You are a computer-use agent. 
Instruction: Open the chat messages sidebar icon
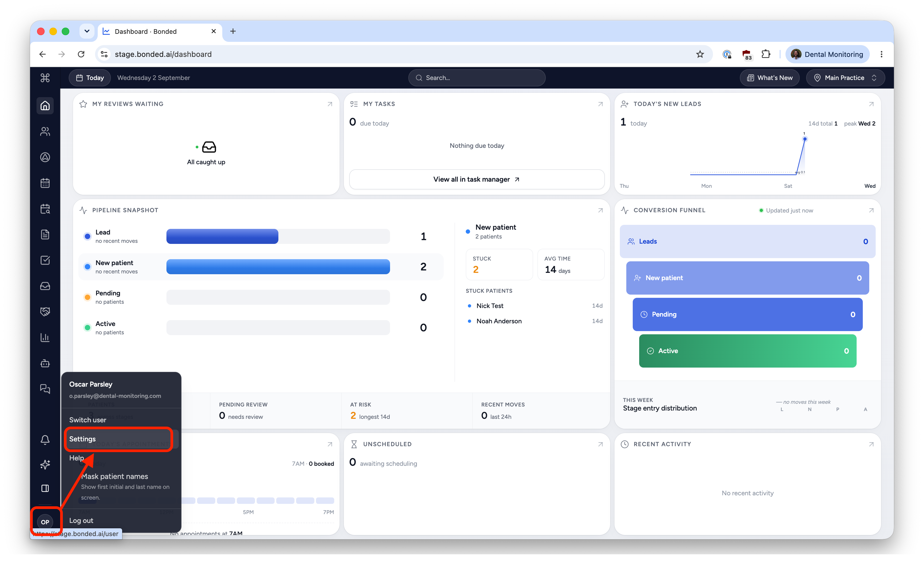click(45, 389)
